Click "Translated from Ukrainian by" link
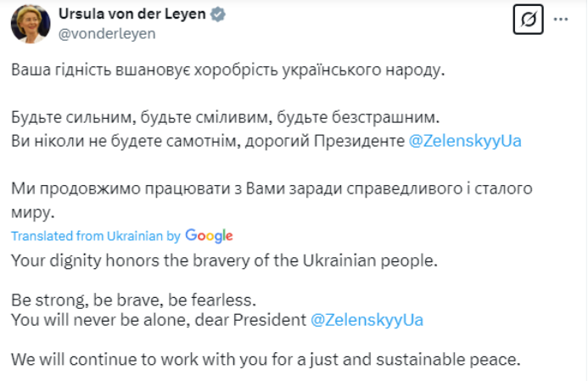588x381 pixels. click(x=96, y=236)
